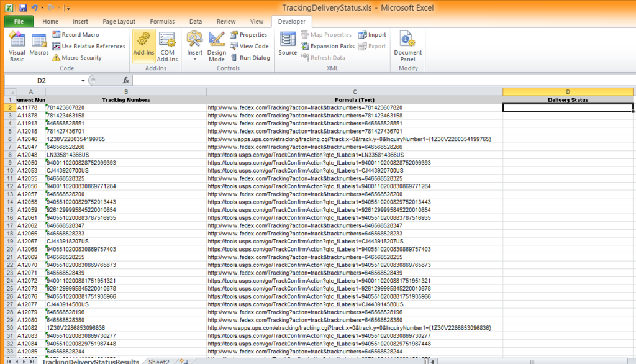Expand the Name Box dropdown

(83, 80)
